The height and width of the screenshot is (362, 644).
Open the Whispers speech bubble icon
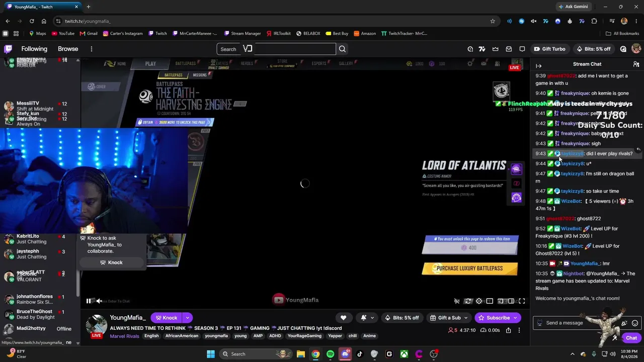coord(522,49)
